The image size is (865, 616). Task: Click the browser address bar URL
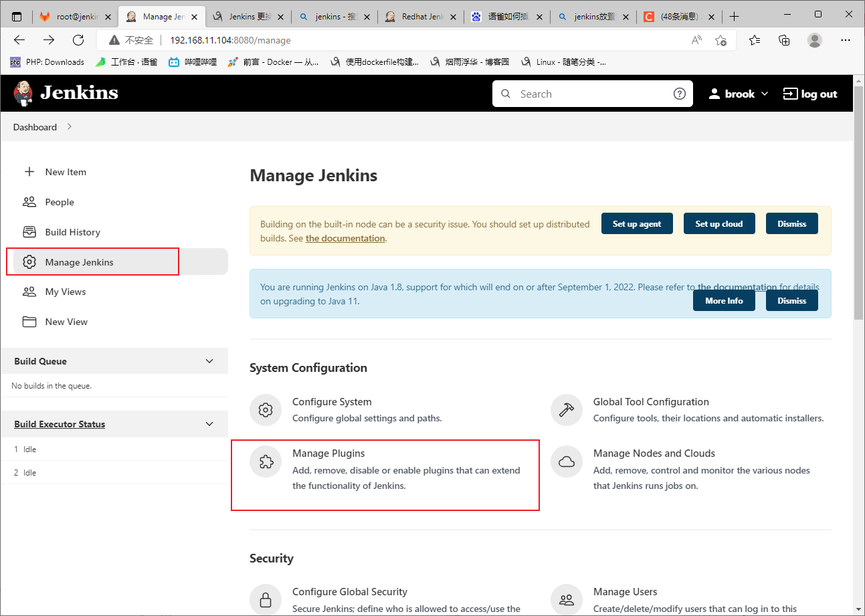pyautogui.click(x=230, y=40)
